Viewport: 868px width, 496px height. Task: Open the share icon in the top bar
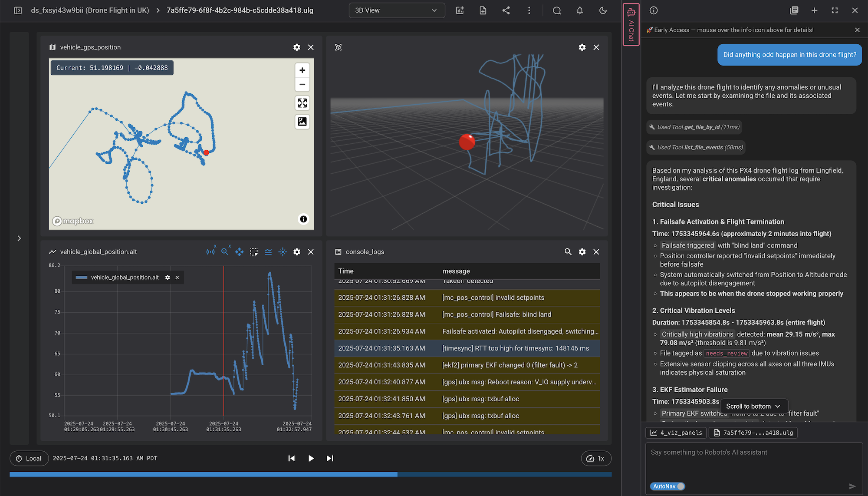[x=506, y=10]
